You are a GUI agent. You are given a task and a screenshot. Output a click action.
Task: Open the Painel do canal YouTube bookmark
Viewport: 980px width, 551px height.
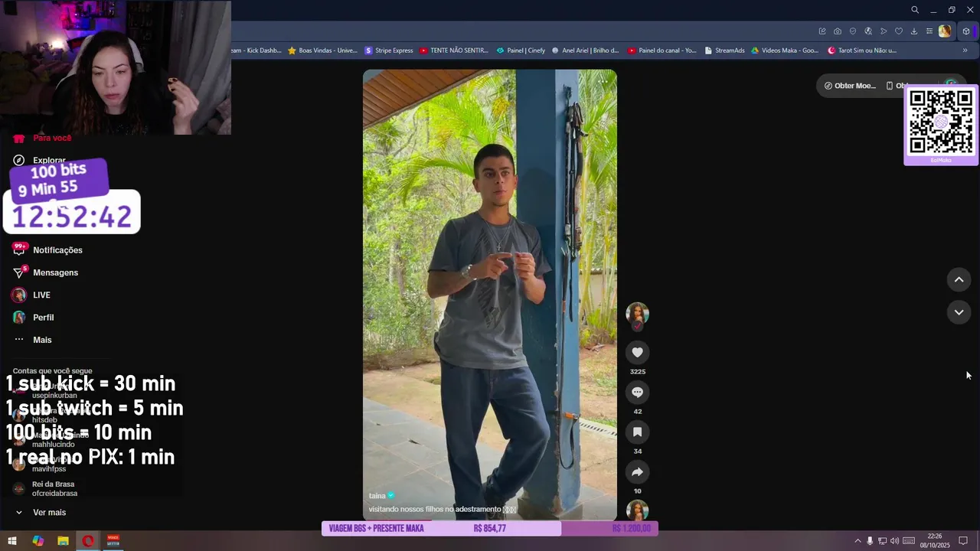coord(662,51)
